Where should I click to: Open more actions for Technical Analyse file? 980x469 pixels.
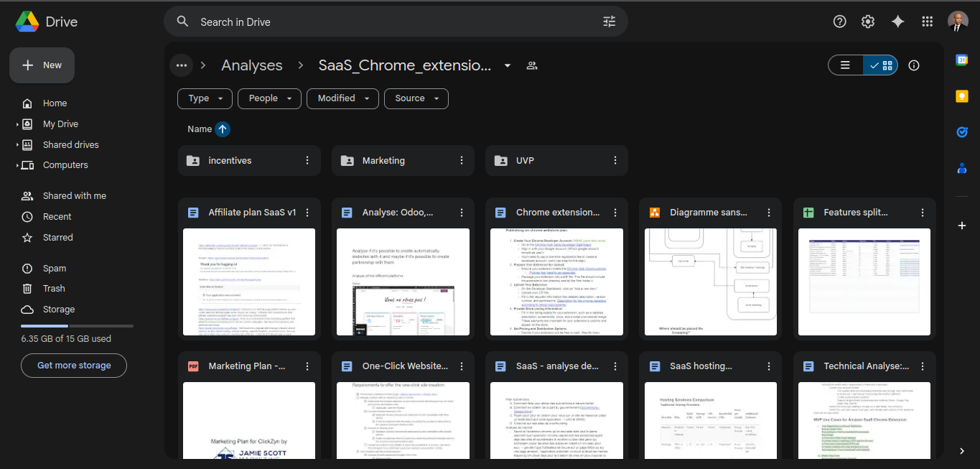point(922,366)
